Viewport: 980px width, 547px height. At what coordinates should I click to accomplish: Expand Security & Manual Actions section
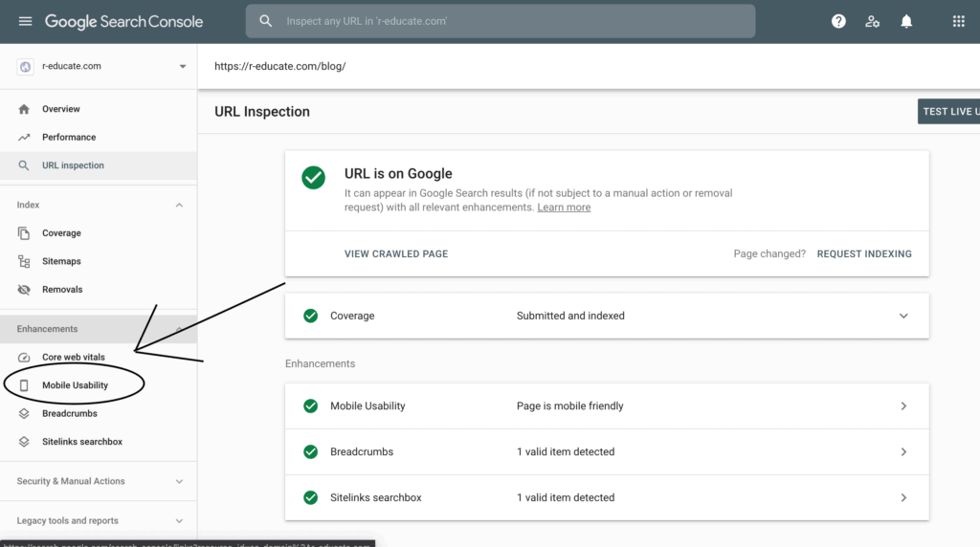(179, 481)
